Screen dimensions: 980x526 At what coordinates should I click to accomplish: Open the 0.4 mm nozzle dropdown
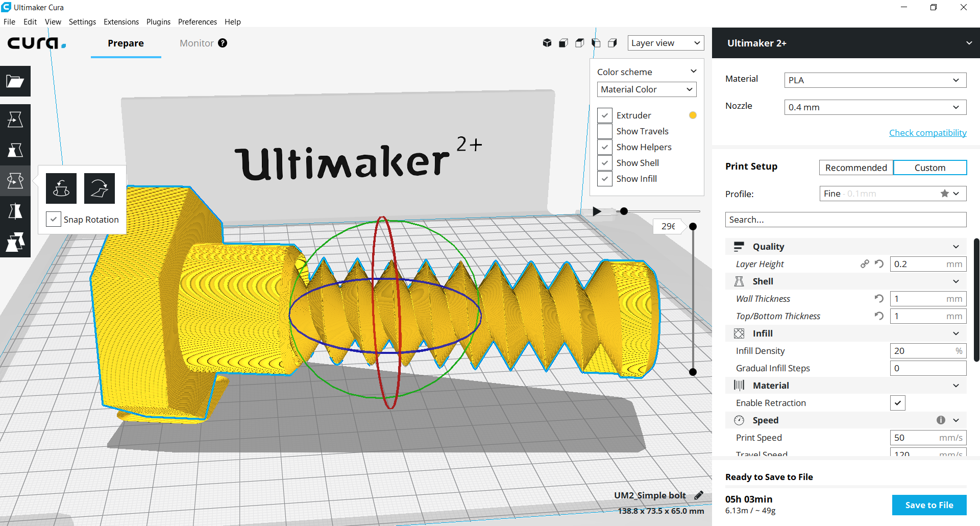pos(875,107)
